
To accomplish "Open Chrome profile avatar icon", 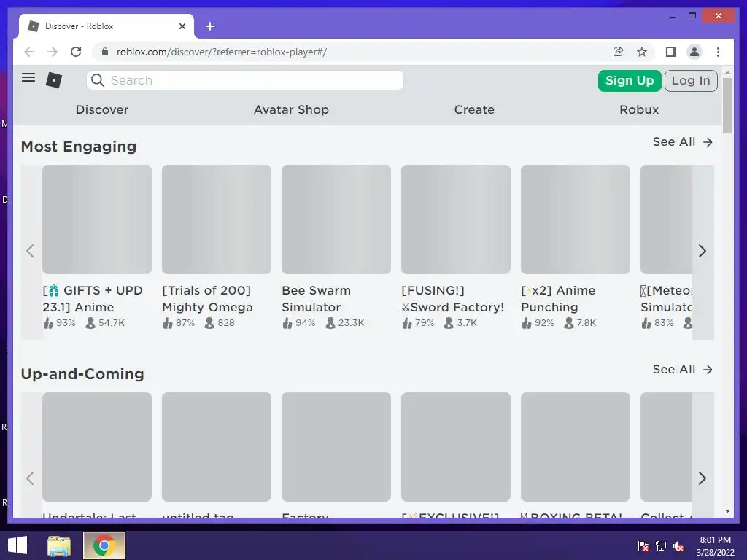I will 694,52.
